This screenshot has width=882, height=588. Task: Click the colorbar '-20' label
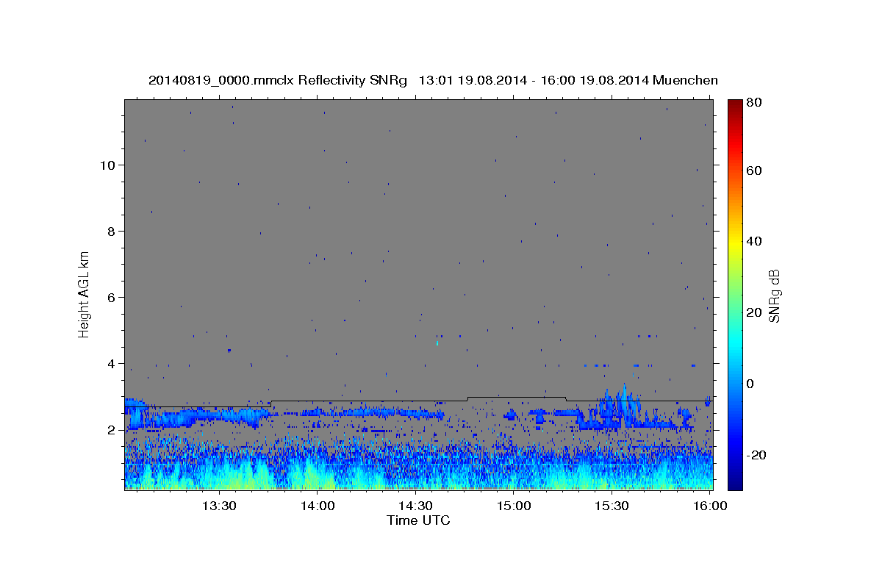click(756, 455)
